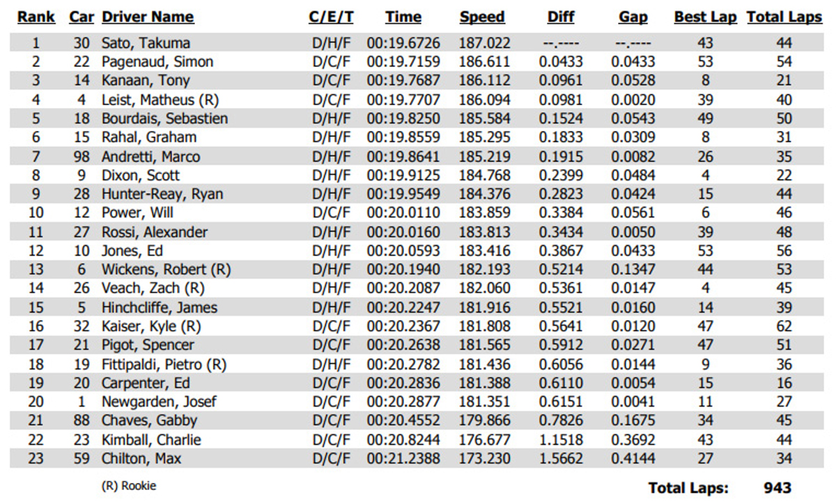This screenshot has width=836, height=504.
Task: Select the Total Laps 943 value
Action: [777, 489]
